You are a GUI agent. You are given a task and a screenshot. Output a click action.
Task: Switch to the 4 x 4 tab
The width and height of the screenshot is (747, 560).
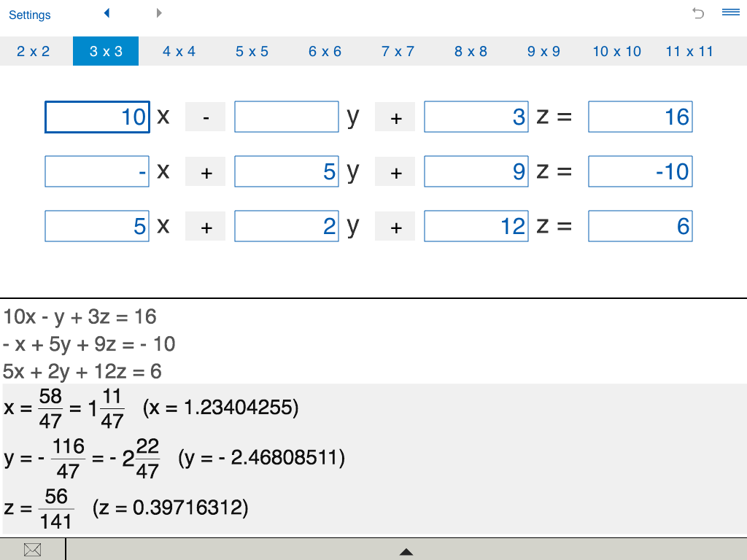pos(179,51)
